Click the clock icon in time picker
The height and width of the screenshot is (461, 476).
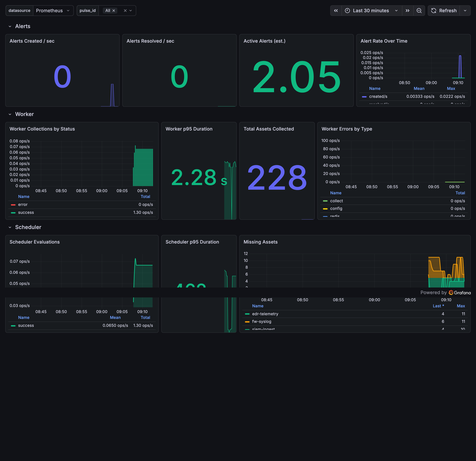click(x=347, y=11)
